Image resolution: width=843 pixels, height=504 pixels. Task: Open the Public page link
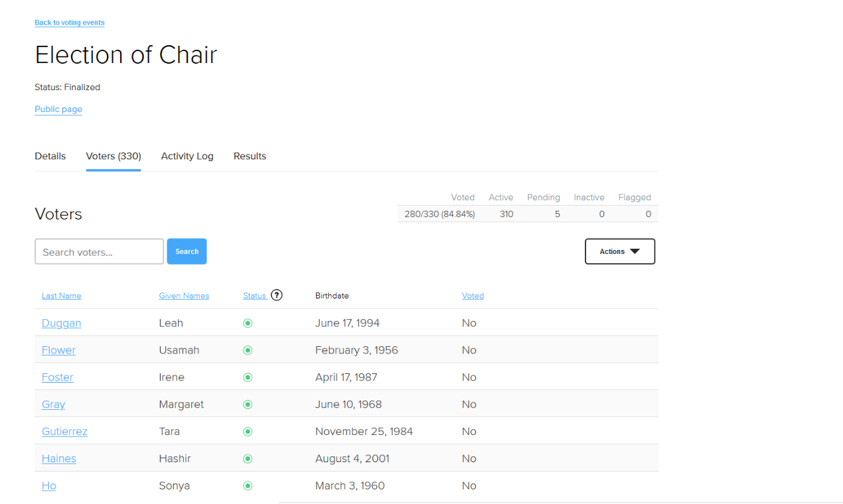58,109
